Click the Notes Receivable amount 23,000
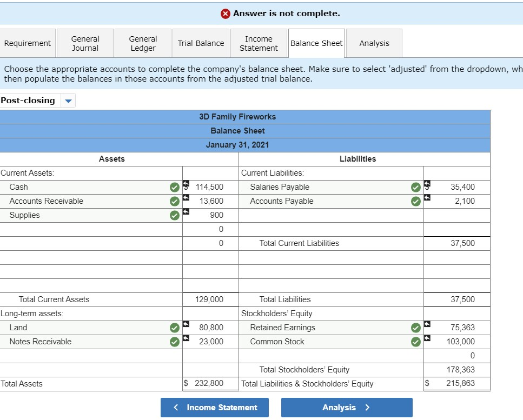This screenshot has width=523, height=420. (211, 342)
